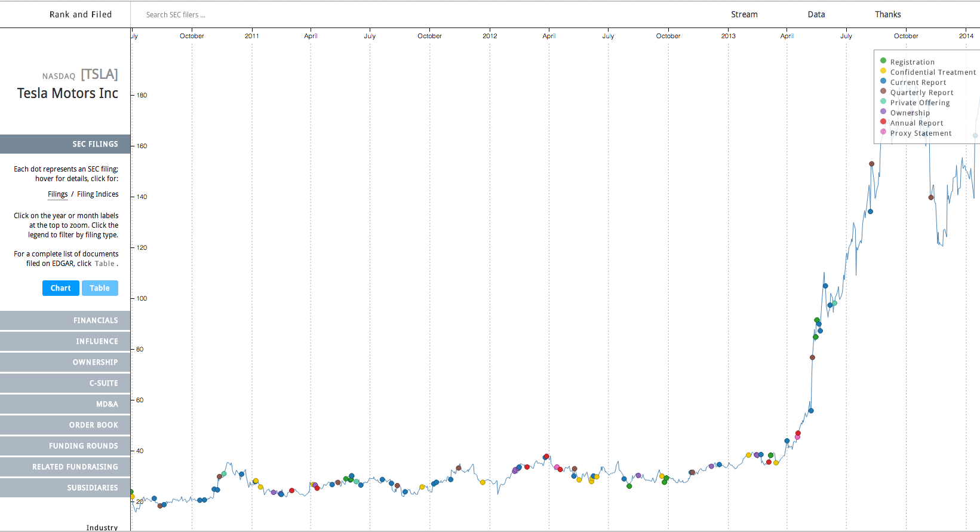Click the green Registration legend dot
Image resolution: width=980 pixels, height=532 pixels.
click(x=883, y=61)
